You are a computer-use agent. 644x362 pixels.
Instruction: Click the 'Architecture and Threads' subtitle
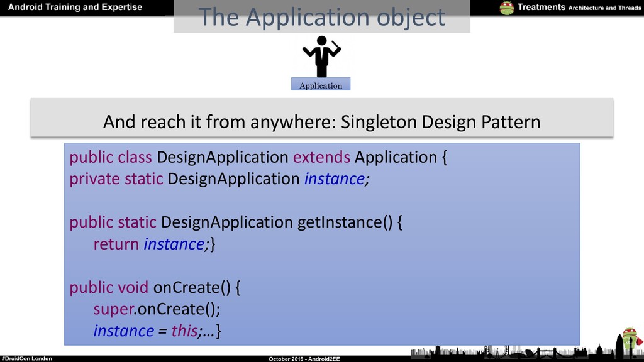click(604, 8)
